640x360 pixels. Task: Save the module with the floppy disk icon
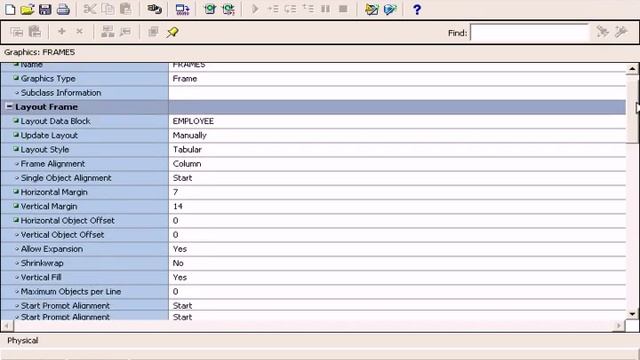tap(45, 9)
